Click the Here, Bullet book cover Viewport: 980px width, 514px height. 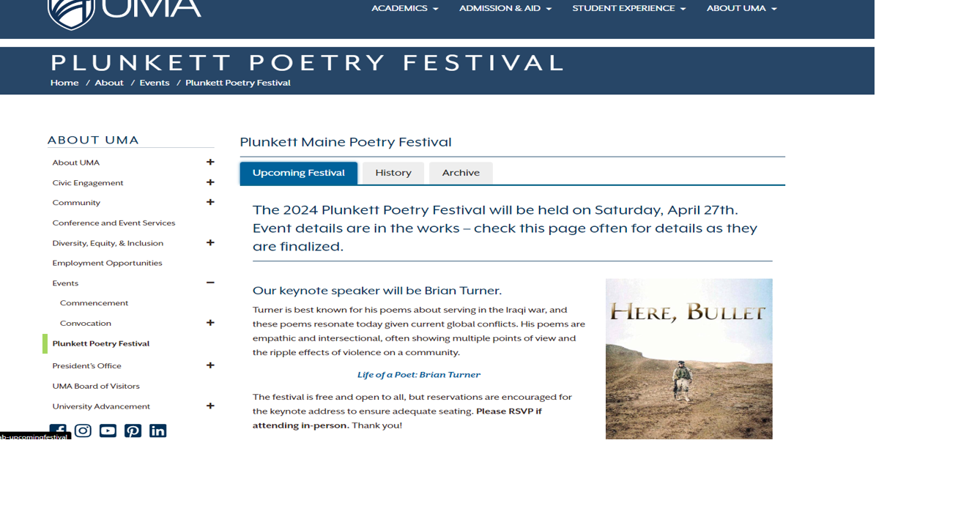click(688, 358)
